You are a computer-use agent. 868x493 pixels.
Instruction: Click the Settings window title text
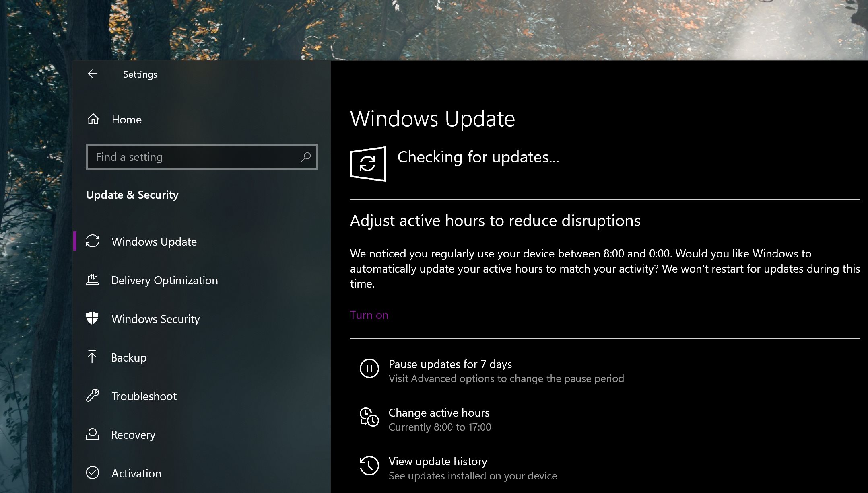click(x=140, y=74)
